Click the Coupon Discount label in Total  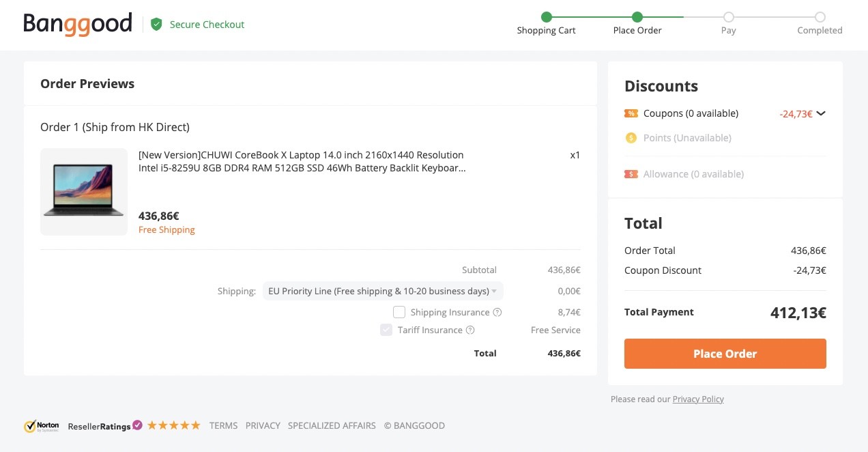[663, 270]
